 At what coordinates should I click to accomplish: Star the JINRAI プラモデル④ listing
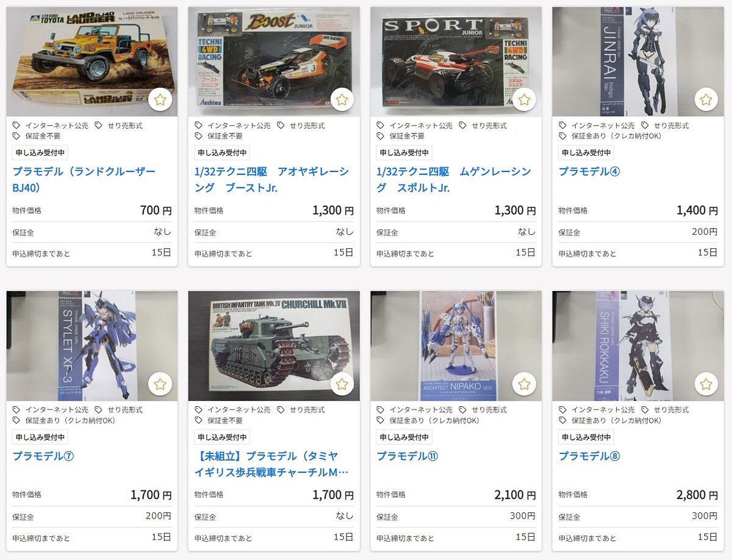coord(706,99)
